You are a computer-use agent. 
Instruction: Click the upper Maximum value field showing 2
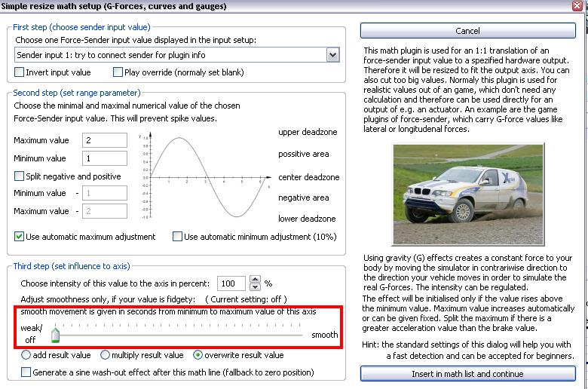tap(105, 140)
